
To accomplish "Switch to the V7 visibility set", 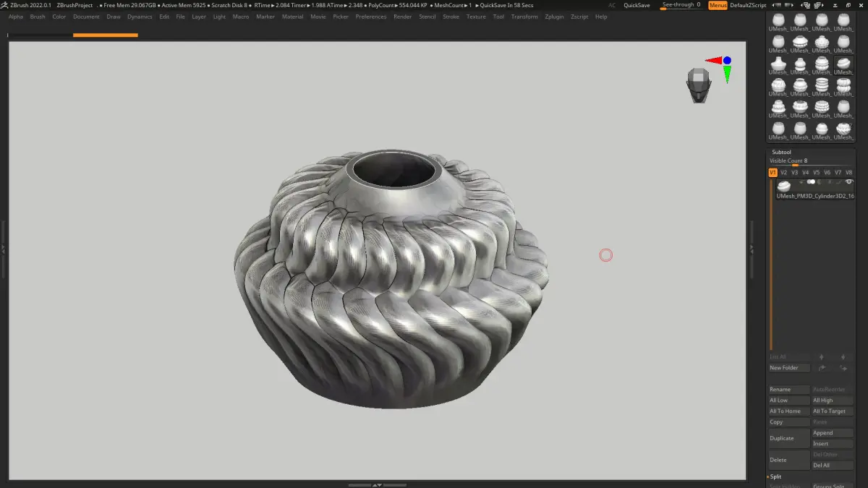I will point(838,173).
